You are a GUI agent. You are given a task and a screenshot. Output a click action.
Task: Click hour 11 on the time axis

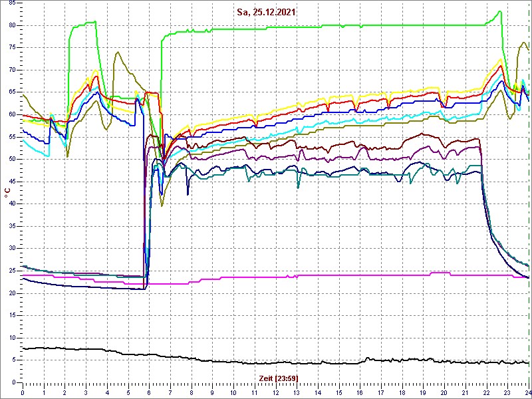[x=255, y=392]
